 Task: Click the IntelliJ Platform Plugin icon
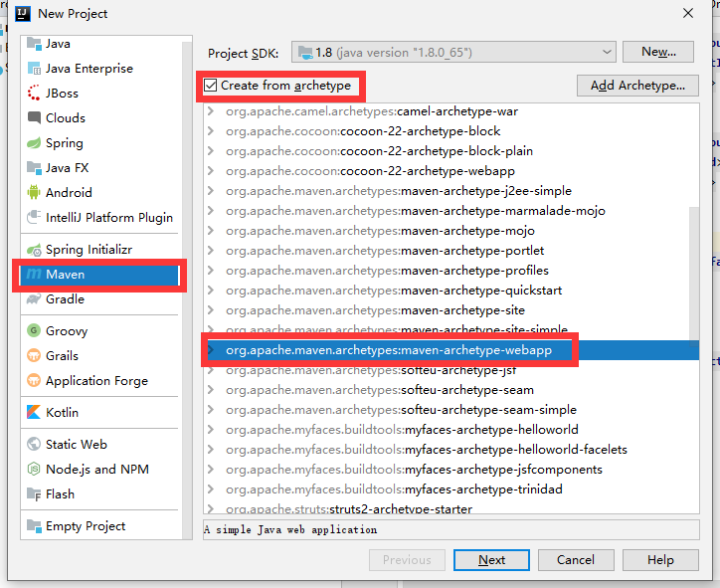click(34, 217)
